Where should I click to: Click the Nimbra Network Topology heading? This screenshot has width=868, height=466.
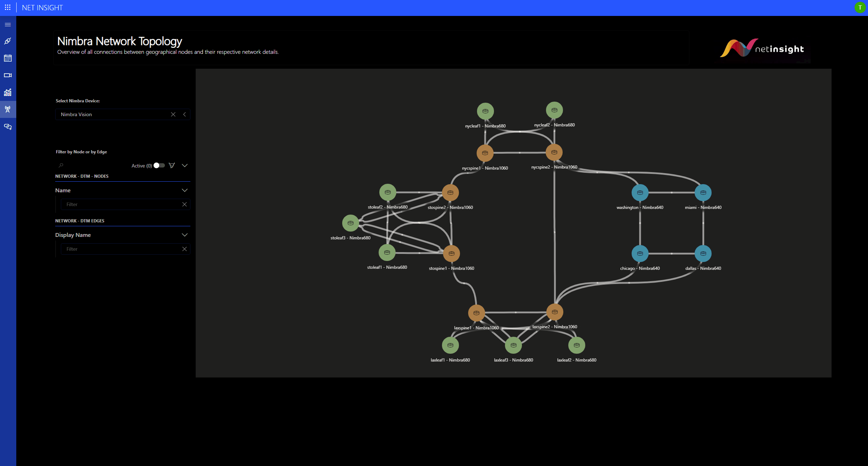click(120, 41)
